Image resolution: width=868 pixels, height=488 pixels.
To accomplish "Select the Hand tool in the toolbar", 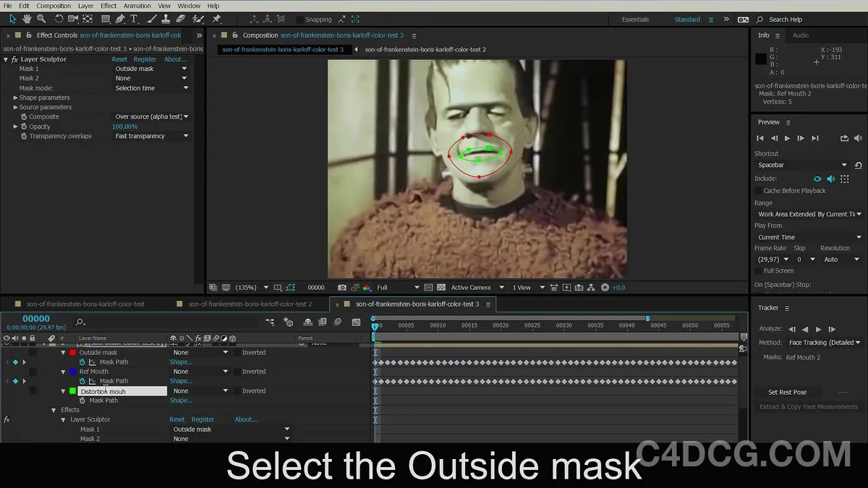I will coord(26,20).
